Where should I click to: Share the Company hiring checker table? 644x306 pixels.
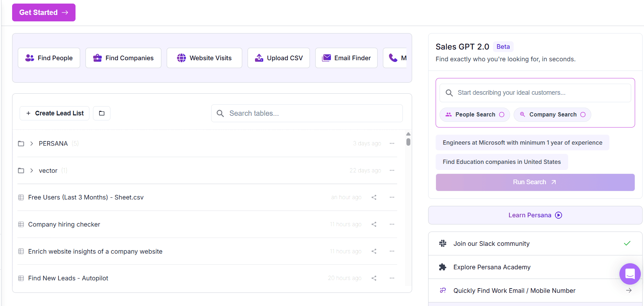point(374,224)
